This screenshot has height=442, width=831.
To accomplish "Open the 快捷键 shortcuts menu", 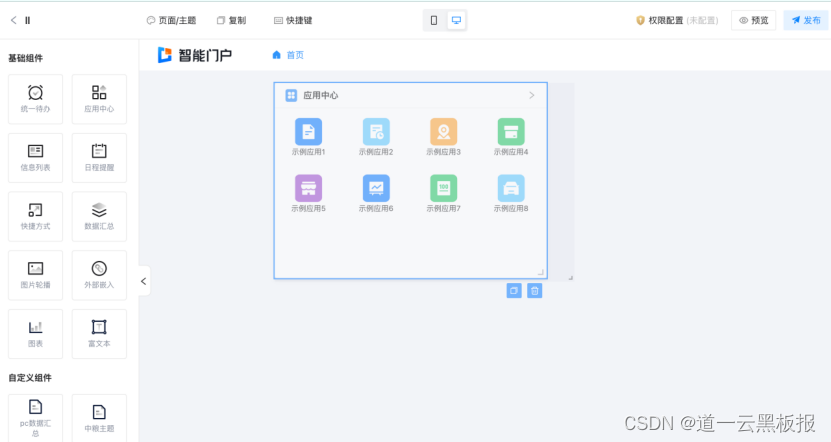I will coord(293,20).
